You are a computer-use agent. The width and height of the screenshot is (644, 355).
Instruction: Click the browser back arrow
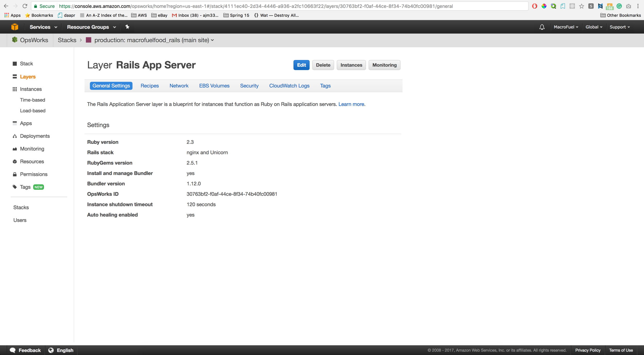[6, 6]
